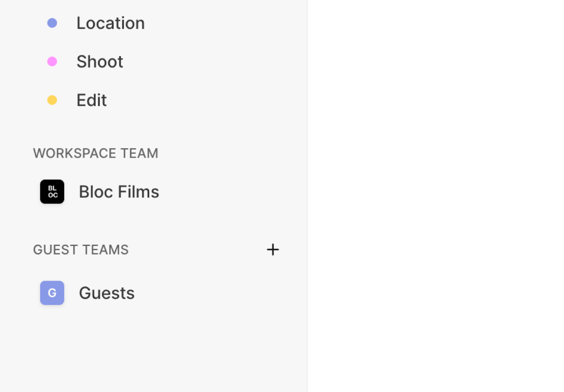
Task: Click the pink dot beside Shoot
Action: click(x=52, y=62)
